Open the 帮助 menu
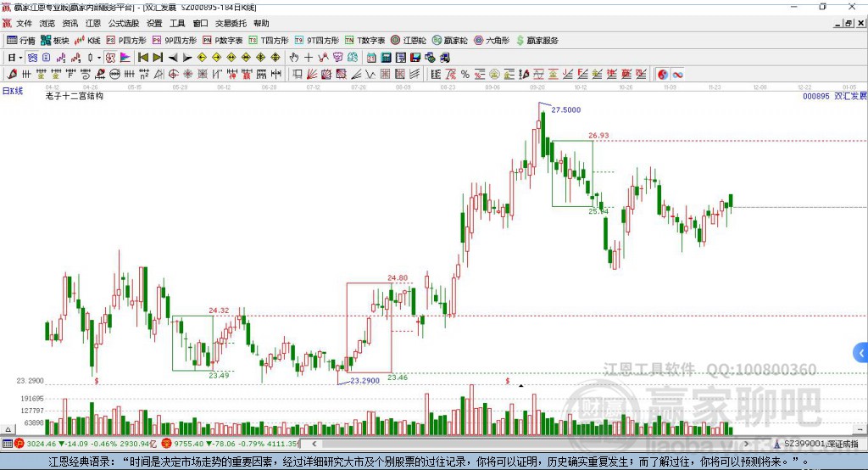The image size is (868, 470). [x=261, y=23]
